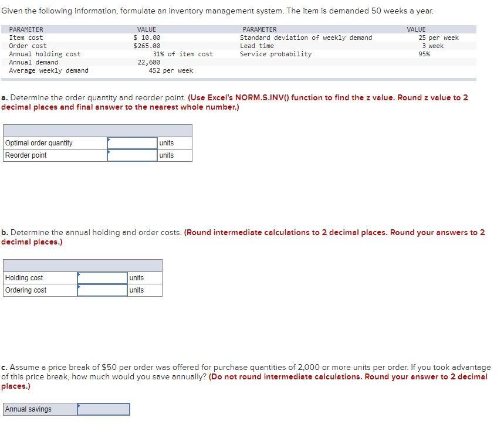Image resolution: width=504 pixels, height=428 pixels.
Task: Click the Optimal order quantity input field
Action: tap(131, 142)
